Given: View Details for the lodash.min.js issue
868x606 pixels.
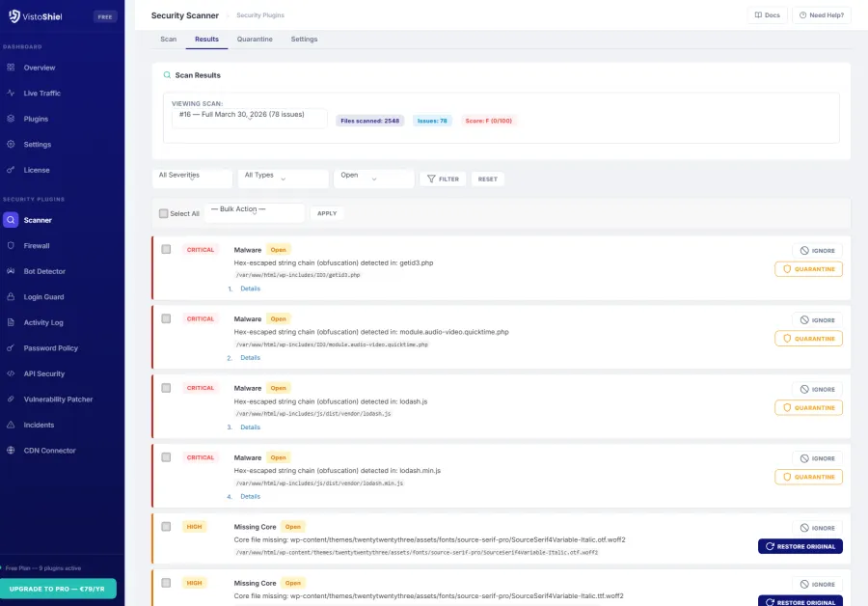Looking at the screenshot, I should click(250, 496).
